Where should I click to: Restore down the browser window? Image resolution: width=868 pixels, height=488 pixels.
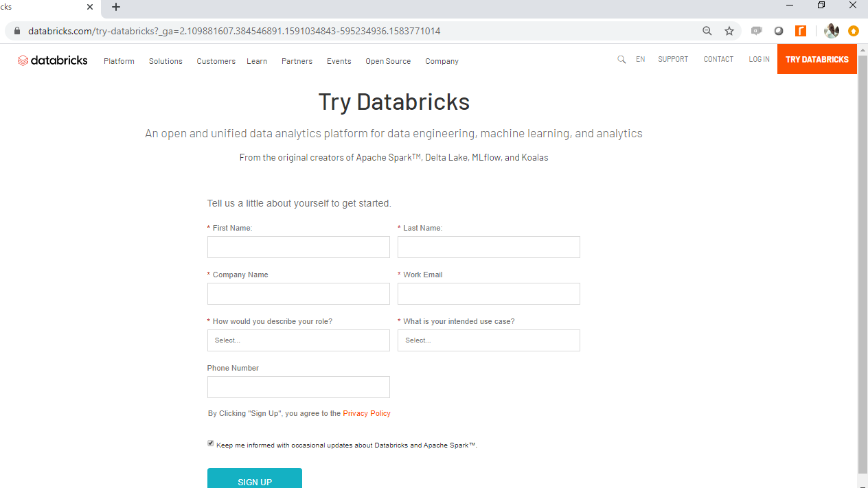click(x=821, y=5)
